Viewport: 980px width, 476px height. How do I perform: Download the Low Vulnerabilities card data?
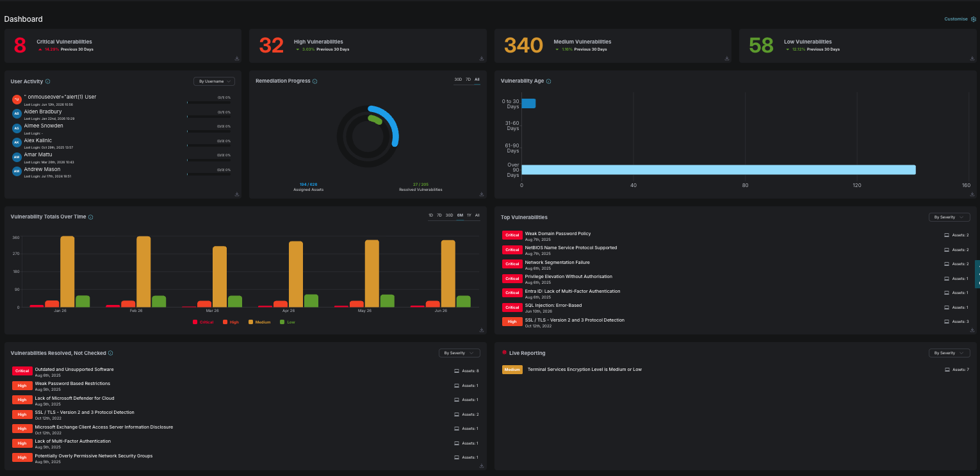pyautogui.click(x=972, y=58)
